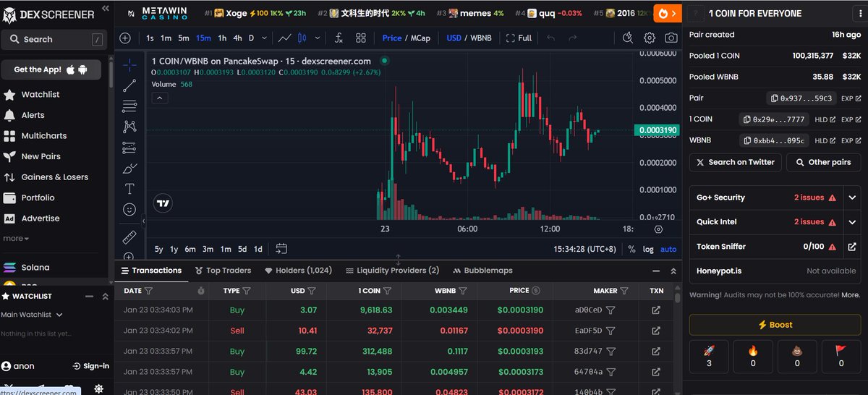Click the Search input field
This screenshot has width=868, height=395.
(x=54, y=40)
